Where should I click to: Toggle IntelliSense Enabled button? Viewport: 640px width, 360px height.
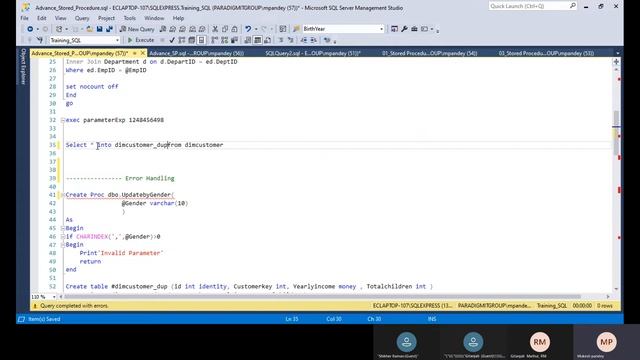201,40
